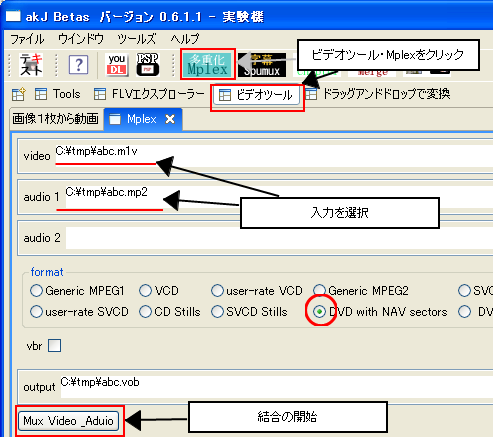The height and width of the screenshot is (437, 493).
Task: Click the audio 2 input field
Action: click(279, 238)
